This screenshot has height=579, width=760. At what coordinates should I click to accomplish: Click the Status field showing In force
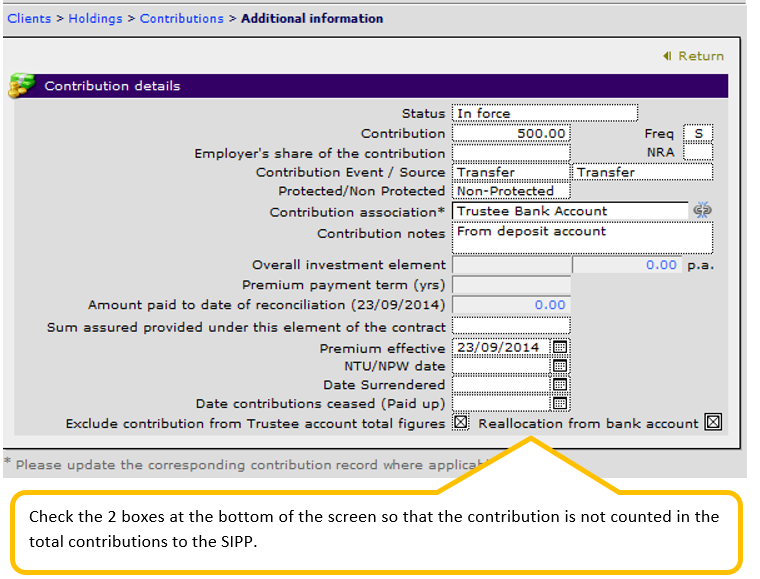pyautogui.click(x=545, y=113)
